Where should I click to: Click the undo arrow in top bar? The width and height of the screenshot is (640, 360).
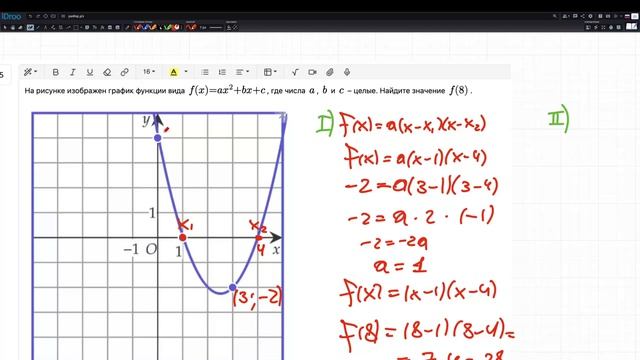tap(30, 16)
